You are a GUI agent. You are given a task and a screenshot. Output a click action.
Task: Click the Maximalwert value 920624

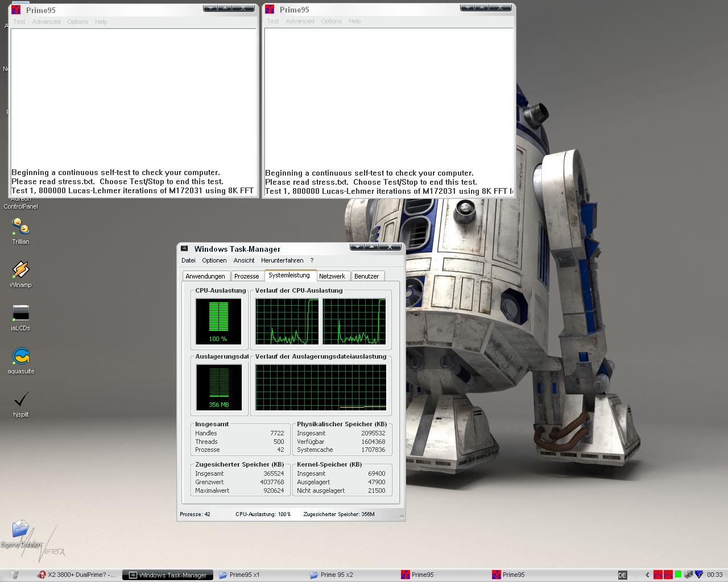tap(274, 490)
